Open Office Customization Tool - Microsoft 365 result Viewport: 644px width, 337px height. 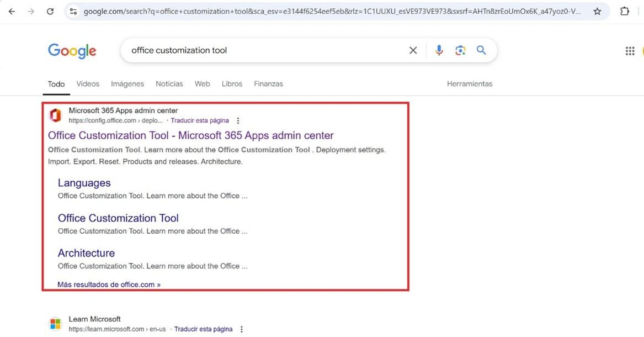click(190, 135)
